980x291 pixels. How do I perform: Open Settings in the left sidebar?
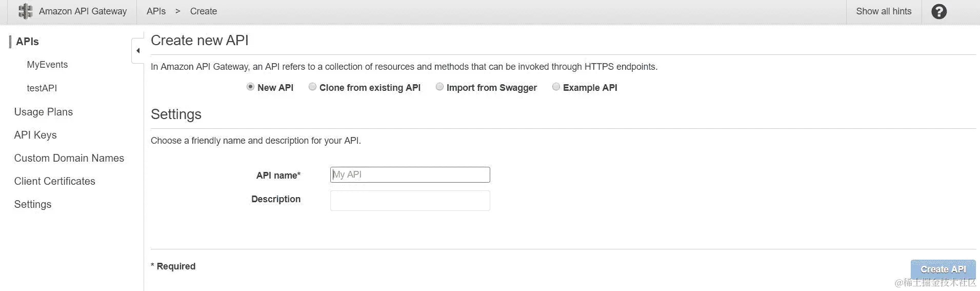point(33,204)
